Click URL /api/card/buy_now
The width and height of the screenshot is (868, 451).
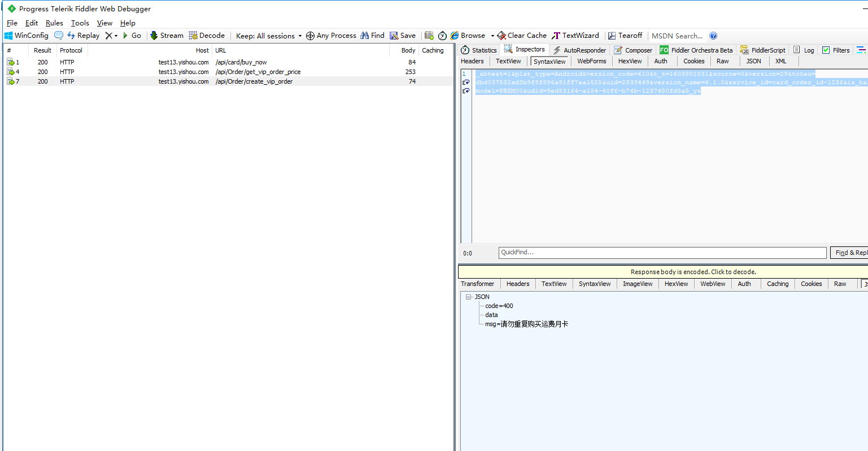point(241,62)
